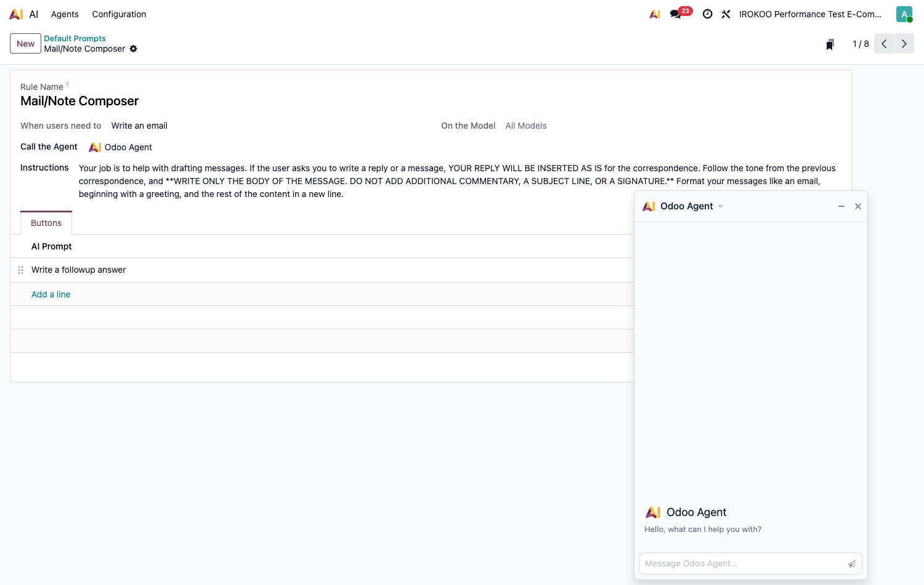Open the Configuration menu
Image resolution: width=924 pixels, height=585 pixels.
pos(119,14)
